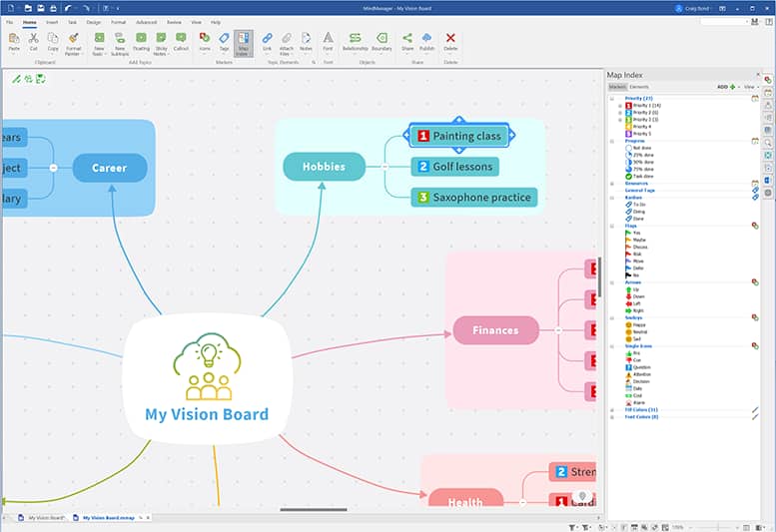776x532 pixels.
Task: Expand the Priority 1 group in Map Index
Action: [x=620, y=106]
